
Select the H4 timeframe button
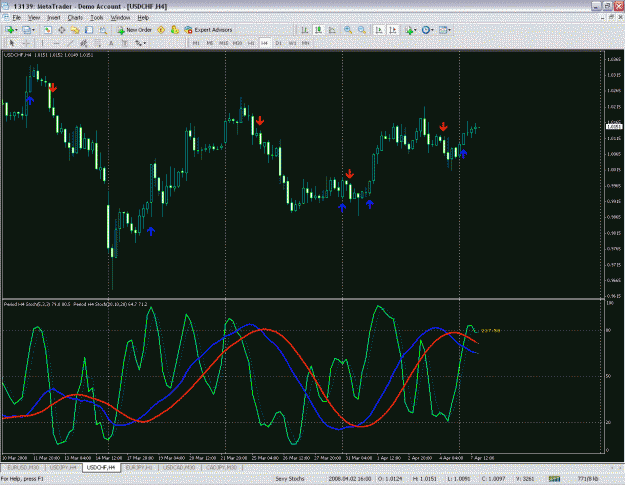coord(264,43)
